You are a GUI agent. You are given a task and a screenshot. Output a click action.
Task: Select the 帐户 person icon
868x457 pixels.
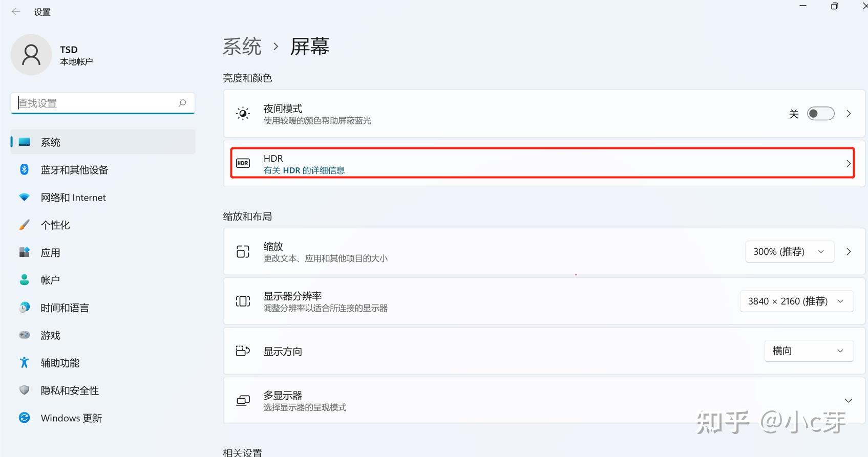click(x=24, y=279)
